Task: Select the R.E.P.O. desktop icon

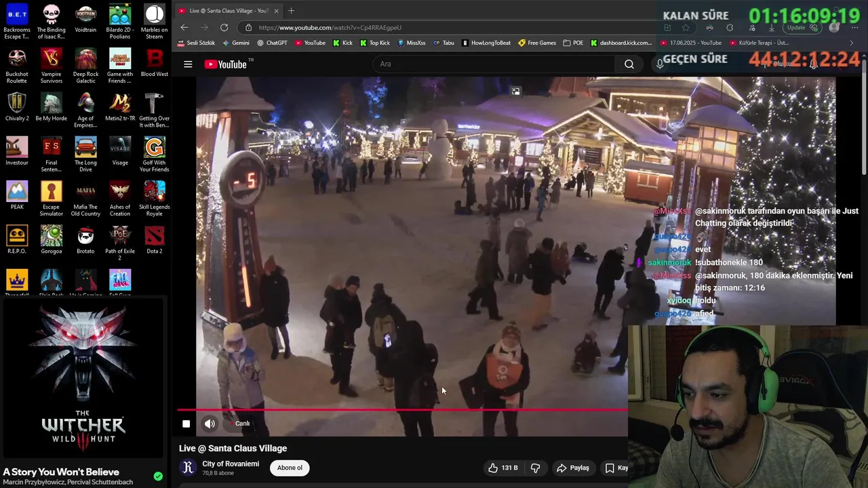Action: point(17,240)
